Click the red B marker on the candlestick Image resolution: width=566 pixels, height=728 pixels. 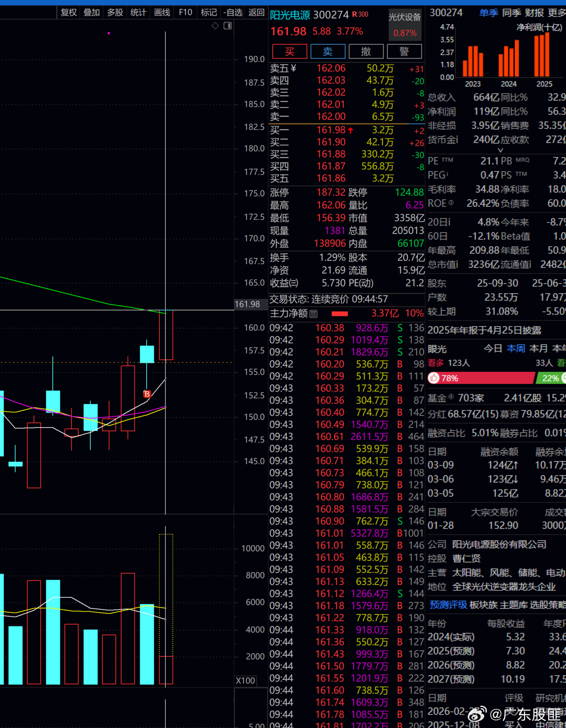tap(147, 394)
